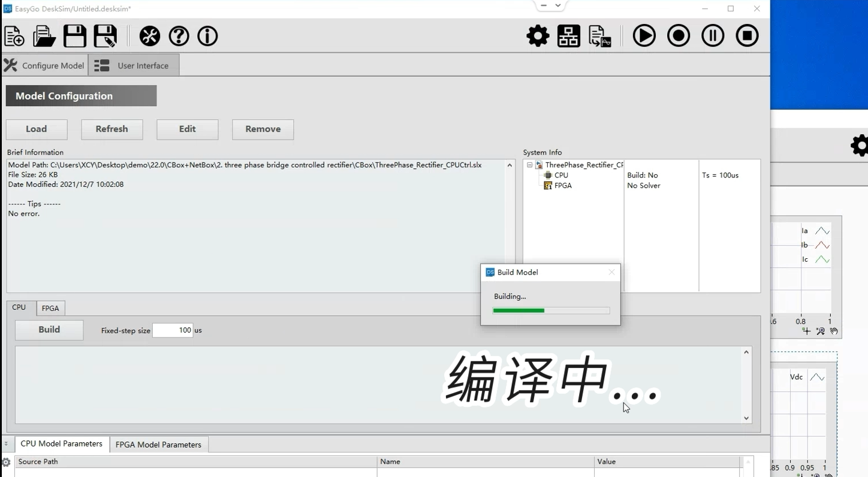Click the Build button
Screen dimensions: 868x477
[49, 330]
